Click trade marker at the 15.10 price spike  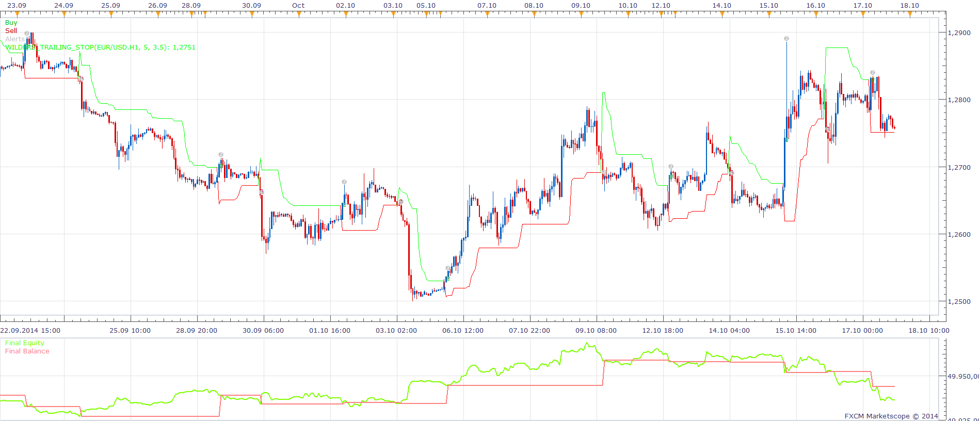(786, 38)
